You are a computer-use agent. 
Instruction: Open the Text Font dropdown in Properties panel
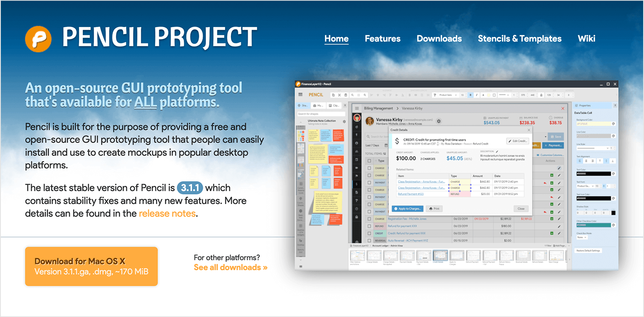586,186
